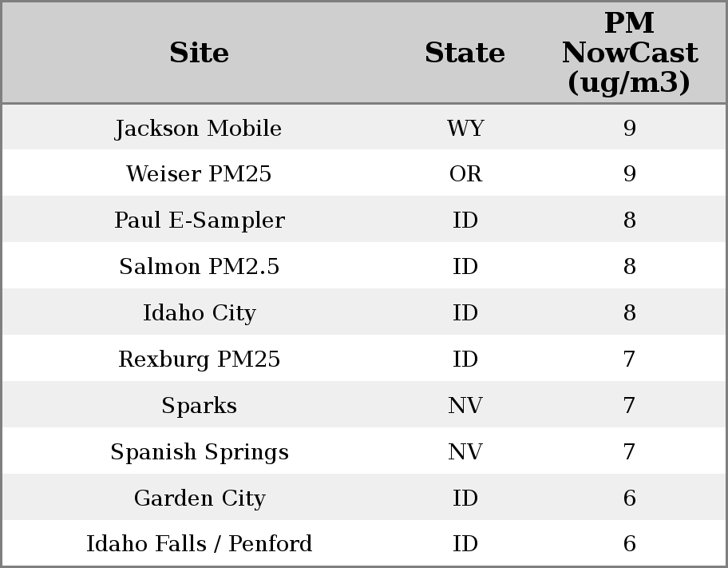Select the Garden City site cell
Image resolution: width=728 pixels, height=568 pixels.
point(199,498)
